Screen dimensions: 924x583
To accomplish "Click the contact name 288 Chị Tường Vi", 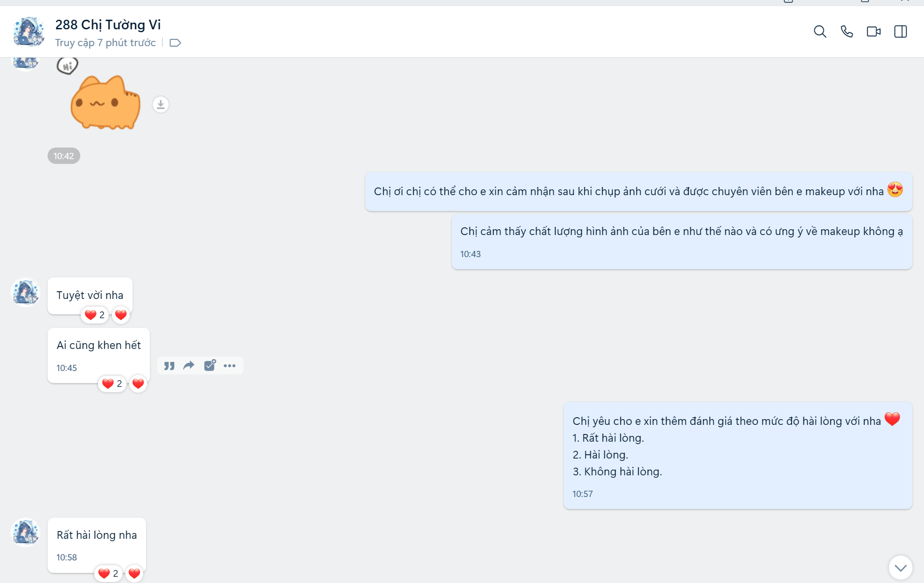I will point(108,25).
